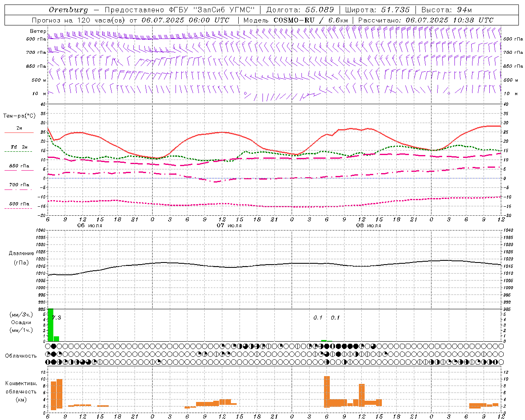The width and height of the screenshot is (525, 420).
Task: Click the "(мм/1ч.)" precipitation unit label
Action: [21, 330]
